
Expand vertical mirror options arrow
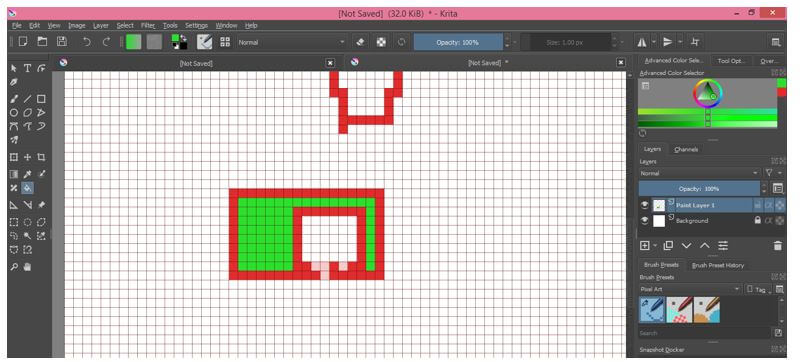tap(680, 42)
